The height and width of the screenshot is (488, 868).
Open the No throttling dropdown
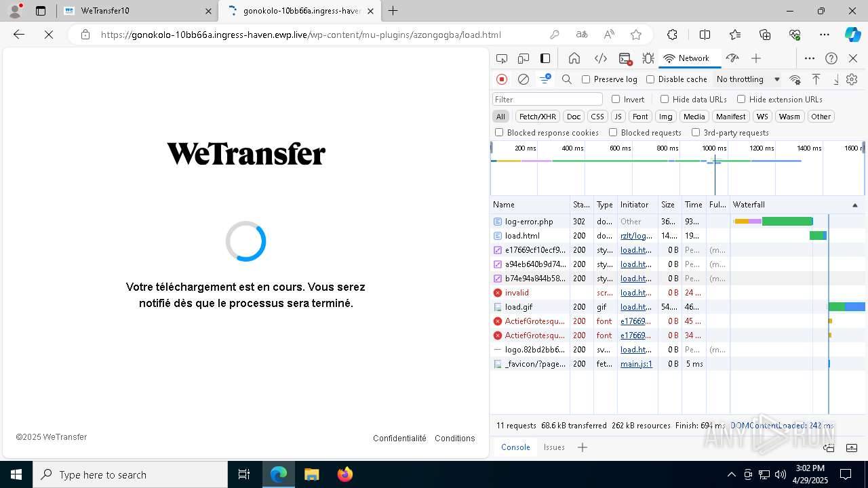(748, 79)
